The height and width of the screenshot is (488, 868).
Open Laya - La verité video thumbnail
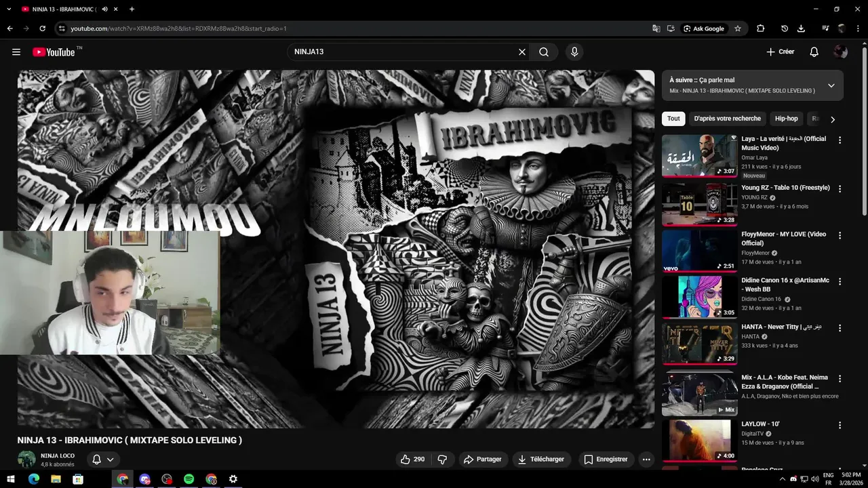(x=699, y=155)
